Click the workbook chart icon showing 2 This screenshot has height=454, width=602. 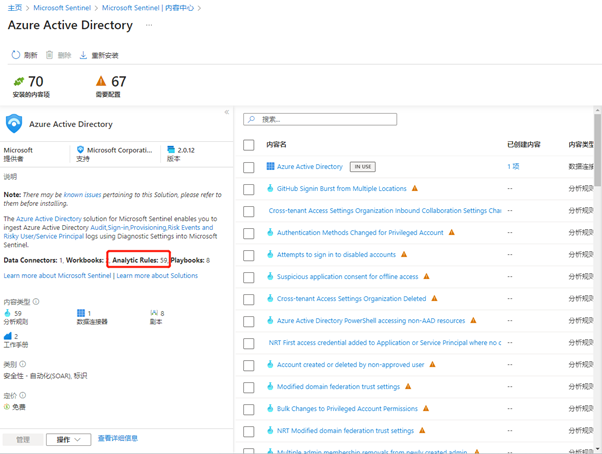coord(8,336)
